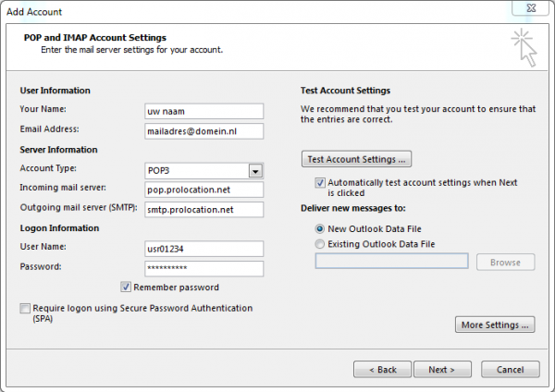
Task: Click the Browse button for data file
Action: tap(505, 262)
